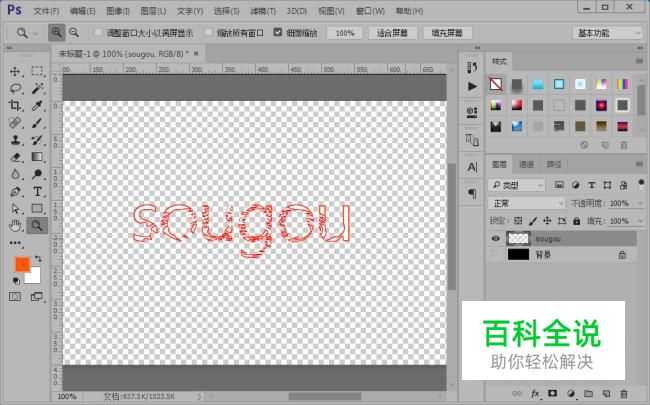
Task: Select the Horizontal Type tool
Action: click(x=37, y=192)
